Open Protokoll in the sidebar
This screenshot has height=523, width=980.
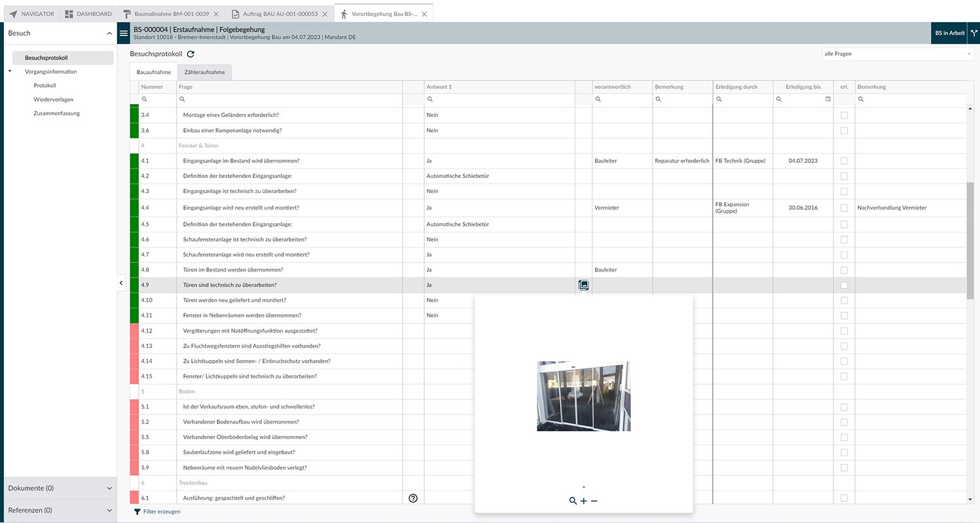pyautogui.click(x=45, y=85)
